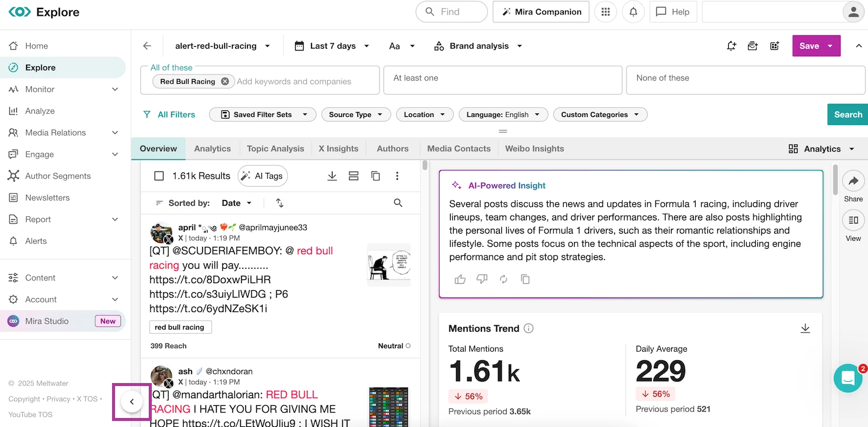Viewport: 868px width, 427px height.
Task: Click the Help button
Action: point(673,11)
